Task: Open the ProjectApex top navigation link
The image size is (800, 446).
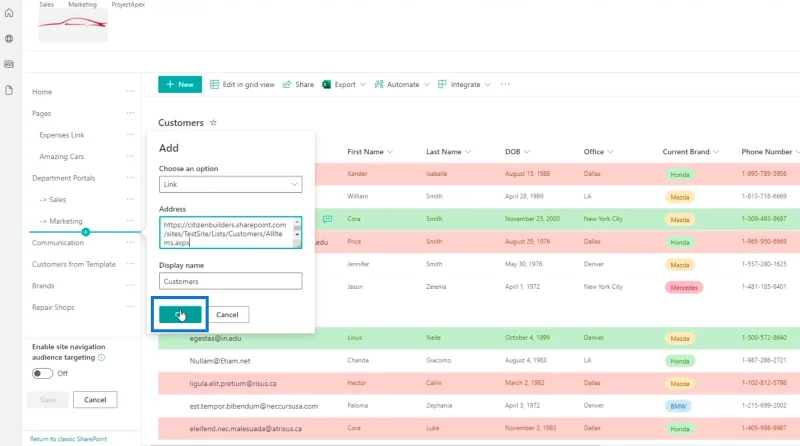Action: [128, 4]
